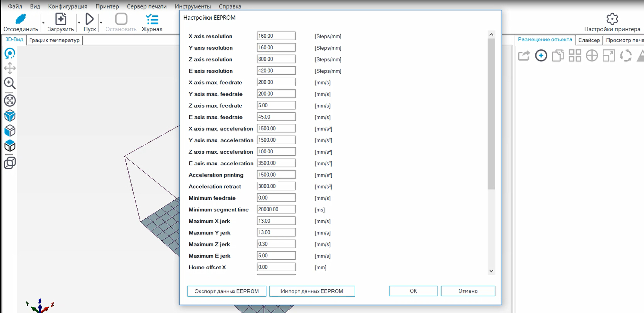
Task: Click the auto-position grid icon
Action: (x=575, y=55)
